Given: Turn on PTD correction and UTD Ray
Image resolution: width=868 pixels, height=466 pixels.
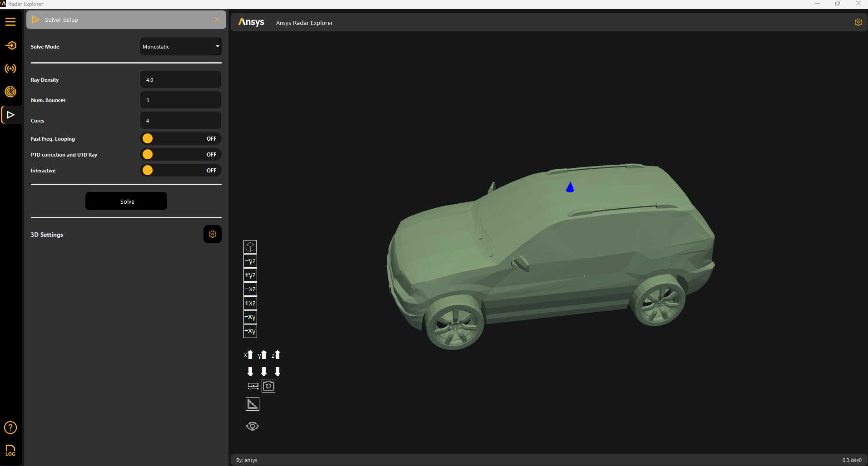Looking at the screenshot, I should (x=180, y=154).
